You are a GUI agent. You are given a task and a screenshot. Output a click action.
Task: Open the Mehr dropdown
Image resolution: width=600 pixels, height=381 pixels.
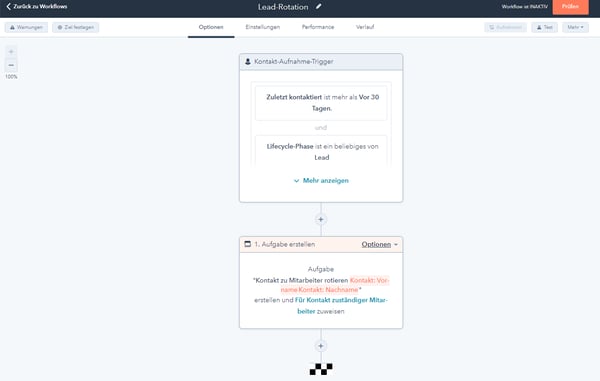click(x=576, y=27)
